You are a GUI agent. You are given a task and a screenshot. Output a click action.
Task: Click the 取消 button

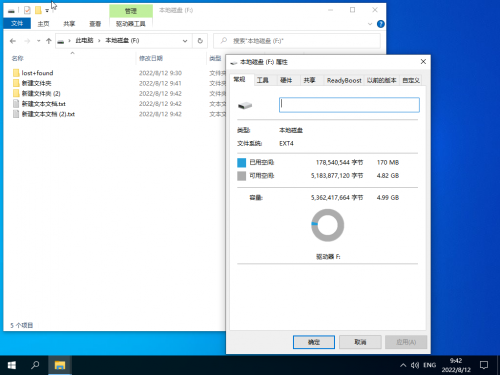point(360,342)
